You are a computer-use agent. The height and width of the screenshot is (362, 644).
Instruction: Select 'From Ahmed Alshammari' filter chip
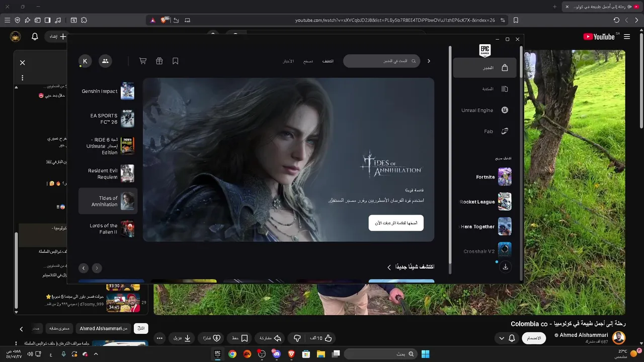pos(103,328)
